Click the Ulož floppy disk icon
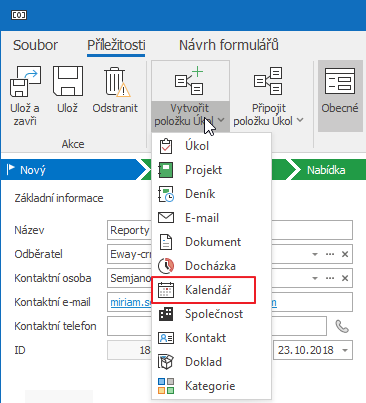 coord(68,81)
